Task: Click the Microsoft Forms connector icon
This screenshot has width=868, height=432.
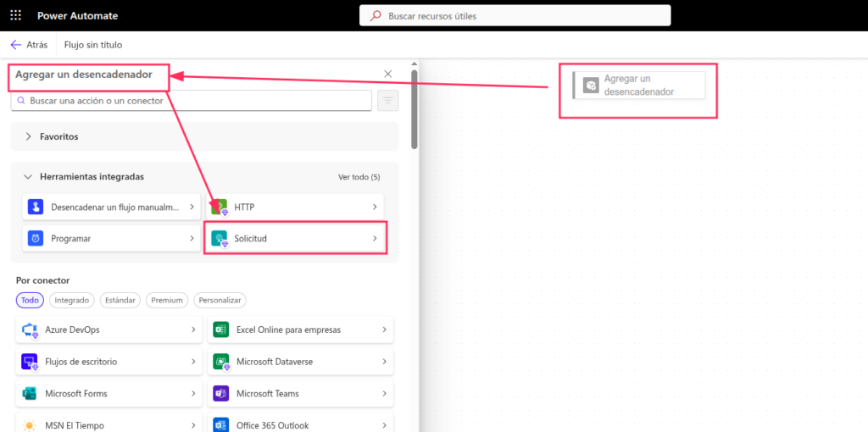Action: 31,394
